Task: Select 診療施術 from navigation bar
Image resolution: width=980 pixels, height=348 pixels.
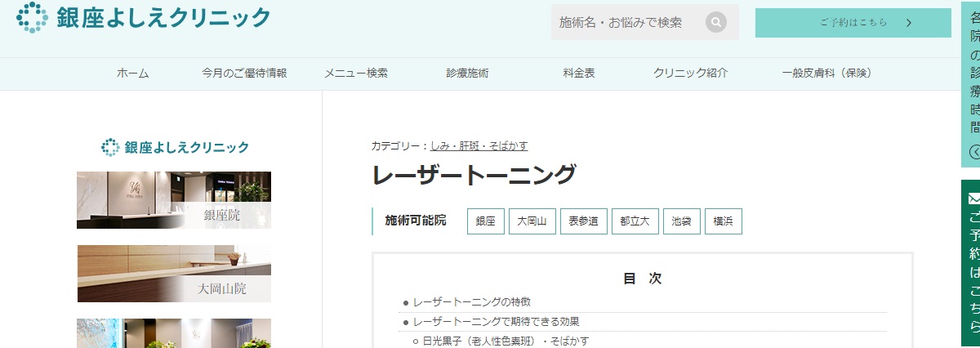Action: tap(467, 74)
